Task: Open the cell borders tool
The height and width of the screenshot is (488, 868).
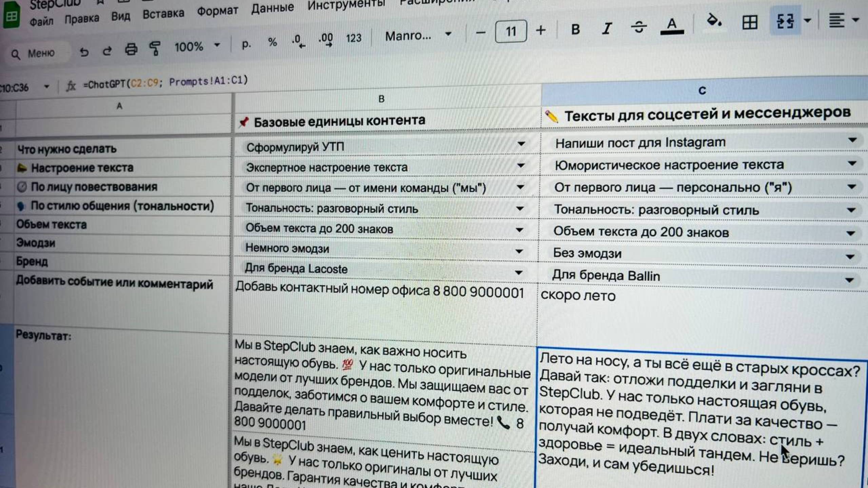Action: pos(750,22)
